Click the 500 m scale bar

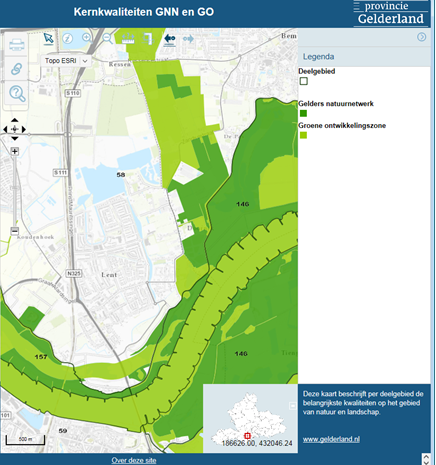(x=25, y=440)
